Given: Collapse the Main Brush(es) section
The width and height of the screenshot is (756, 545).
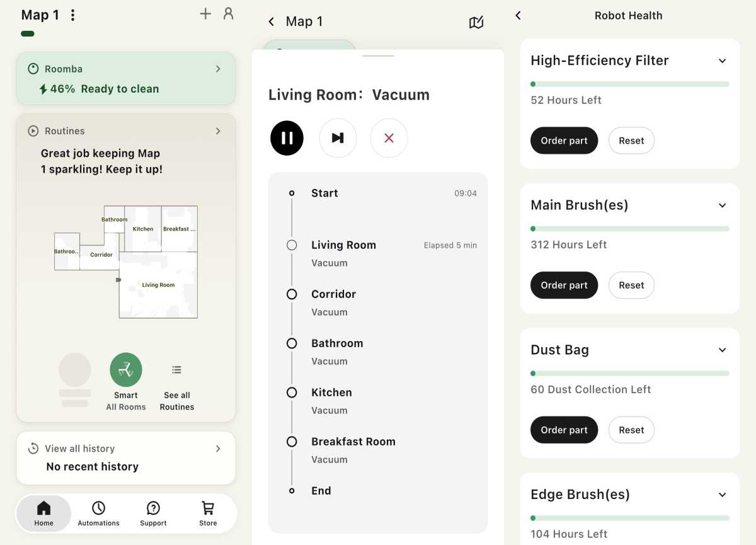Looking at the screenshot, I should click(x=723, y=205).
